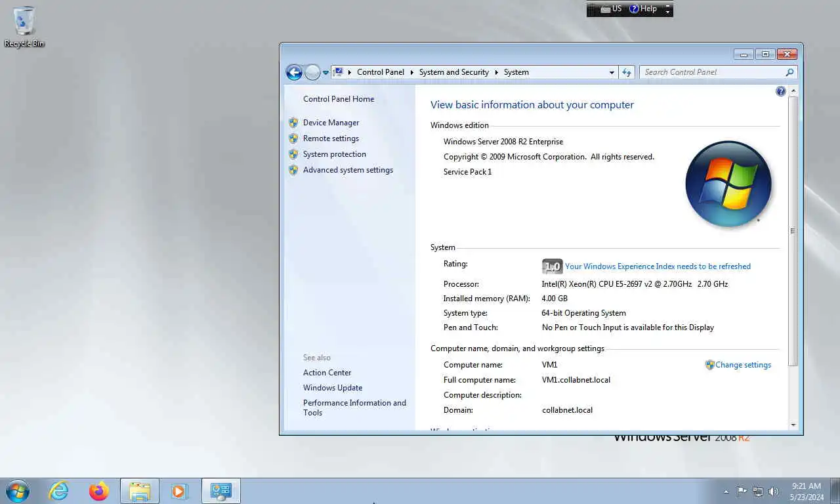Click the shield icon beside Remote settings
The width and height of the screenshot is (840, 504).
[293, 138]
